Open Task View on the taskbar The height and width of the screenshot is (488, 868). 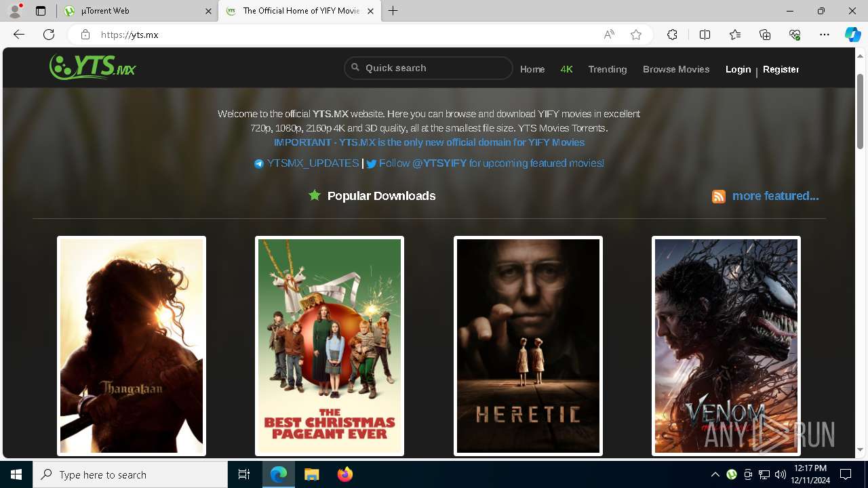(244, 474)
